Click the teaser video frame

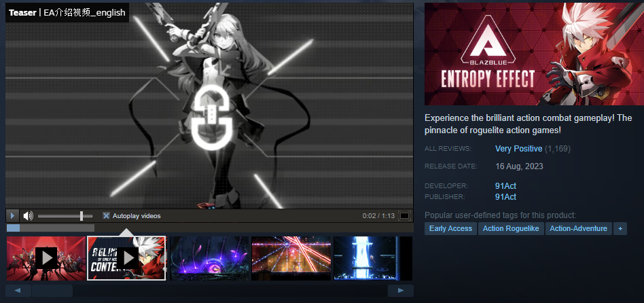point(209,106)
